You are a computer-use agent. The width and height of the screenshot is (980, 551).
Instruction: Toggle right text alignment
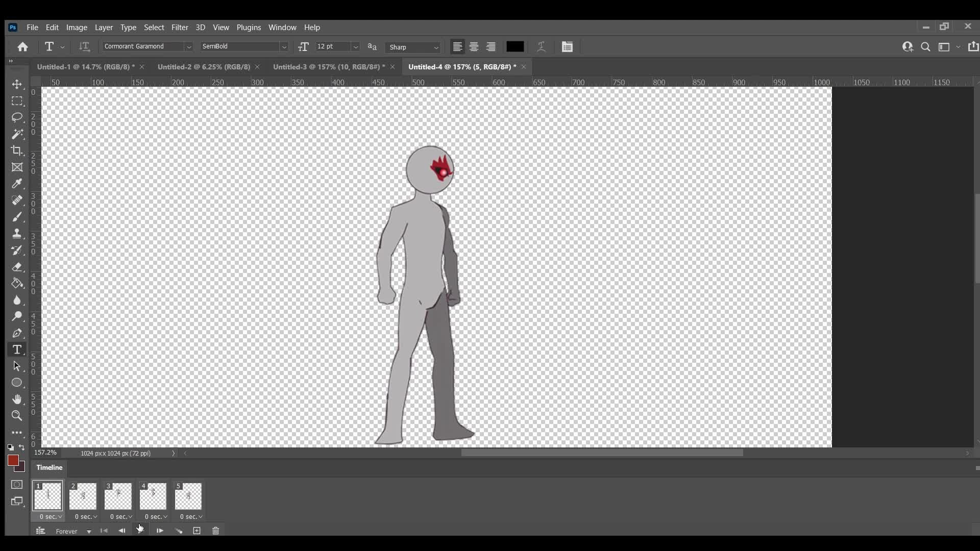pos(490,46)
